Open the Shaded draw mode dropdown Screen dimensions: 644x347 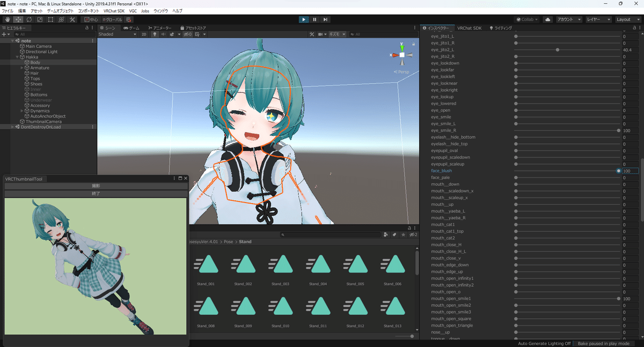118,34
